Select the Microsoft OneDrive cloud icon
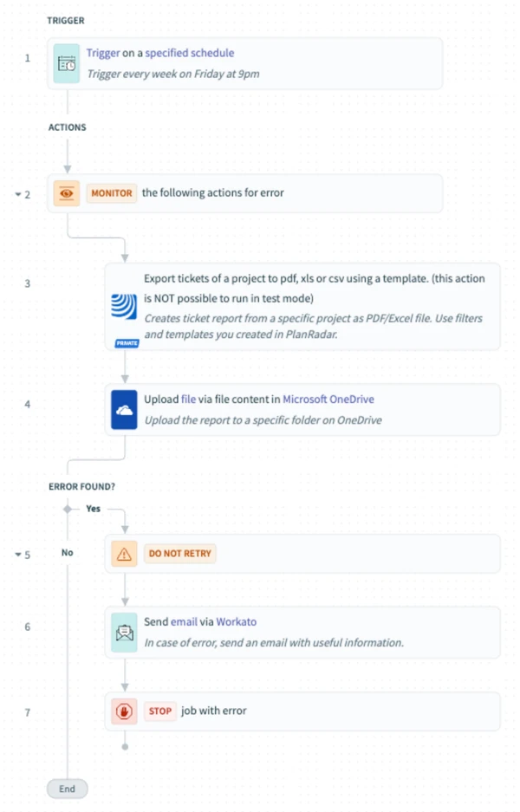Image resolution: width=520 pixels, height=812 pixels. click(x=124, y=410)
